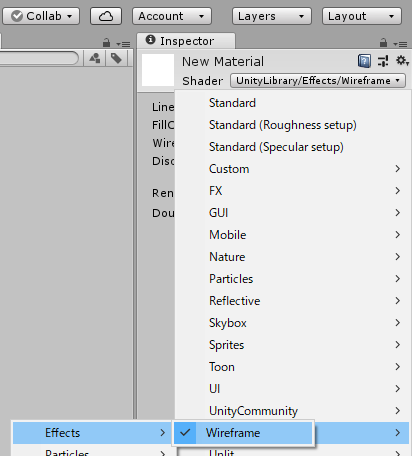Expand the GUI shader submenu
The image size is (412, 456).
[x=292, y=213]
